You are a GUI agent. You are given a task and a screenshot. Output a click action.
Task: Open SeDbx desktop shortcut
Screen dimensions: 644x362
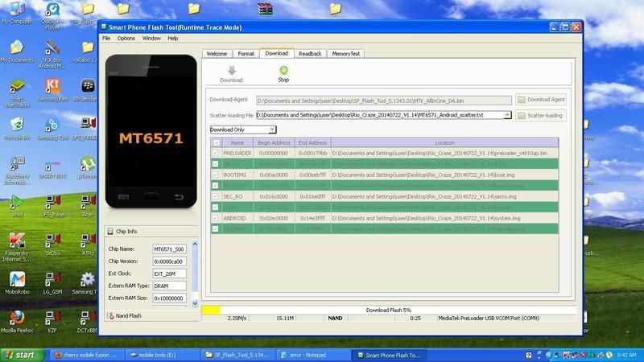[x=52, y=240]
